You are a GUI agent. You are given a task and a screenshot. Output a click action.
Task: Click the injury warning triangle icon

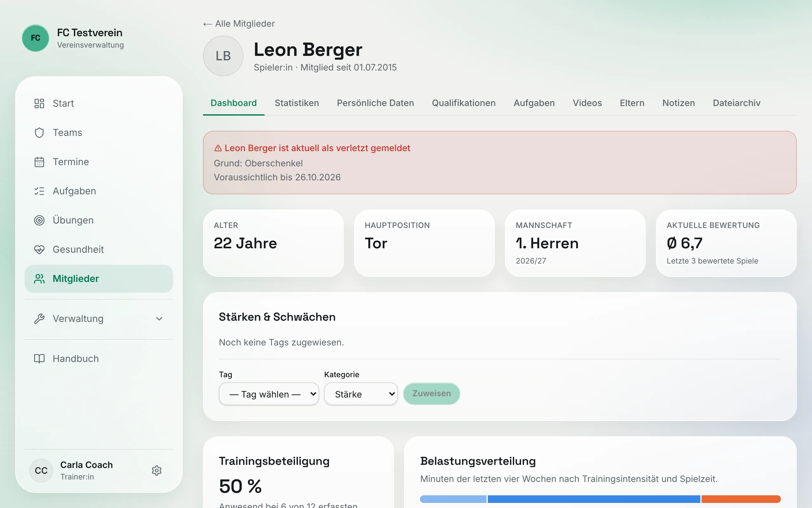coord(218,148)
